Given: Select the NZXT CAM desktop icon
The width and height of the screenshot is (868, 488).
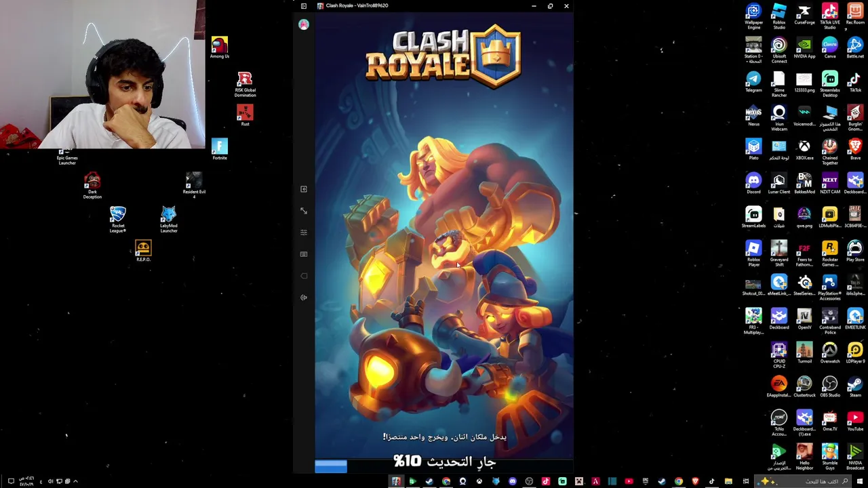Looking at the screenshot, I should click(830, 183).
